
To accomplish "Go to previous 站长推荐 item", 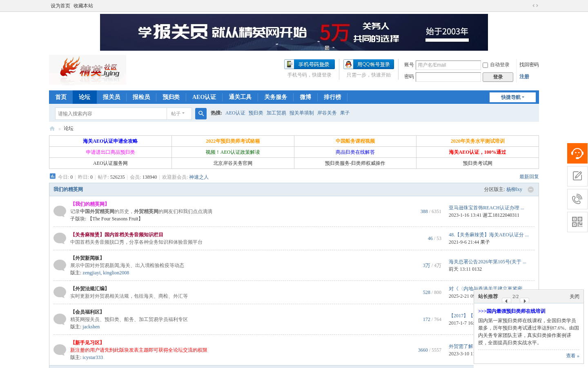I will (x=506, y=301).
